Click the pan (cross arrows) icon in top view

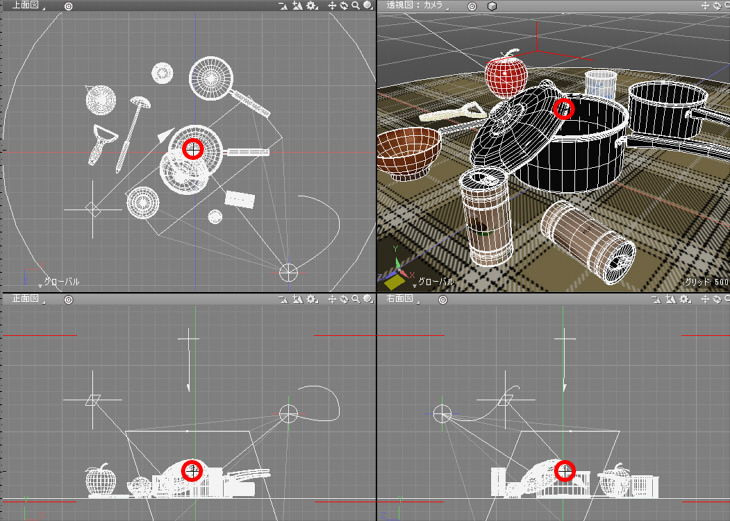(333, 6)
